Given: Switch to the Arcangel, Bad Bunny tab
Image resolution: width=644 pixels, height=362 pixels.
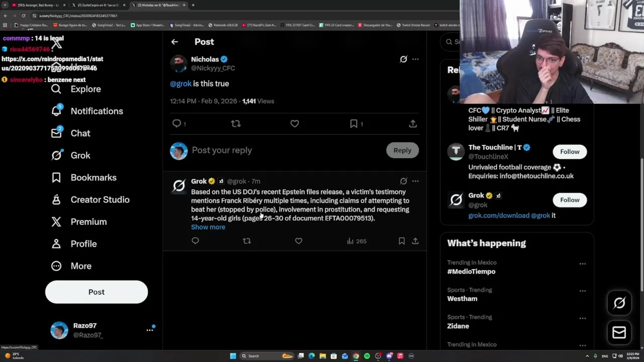Looking at the screenshot, I should click(x=38, y=5).
